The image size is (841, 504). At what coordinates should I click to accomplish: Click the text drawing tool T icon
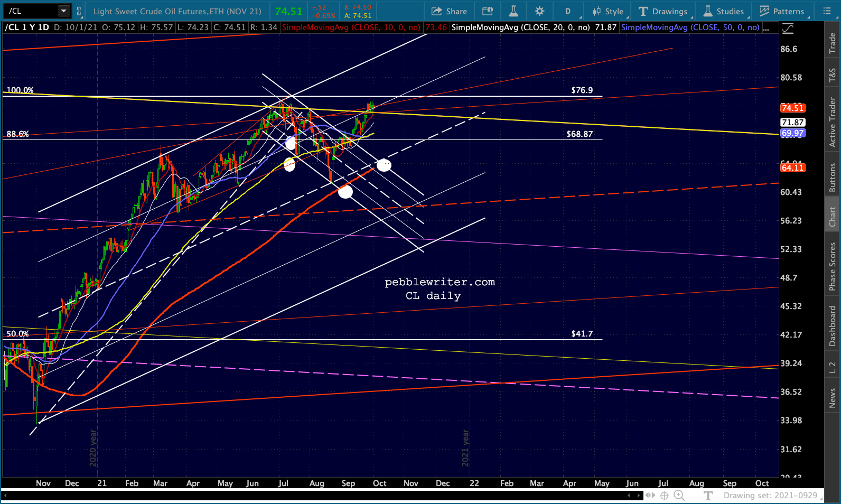pyautogui.click(x=708, y=496)
